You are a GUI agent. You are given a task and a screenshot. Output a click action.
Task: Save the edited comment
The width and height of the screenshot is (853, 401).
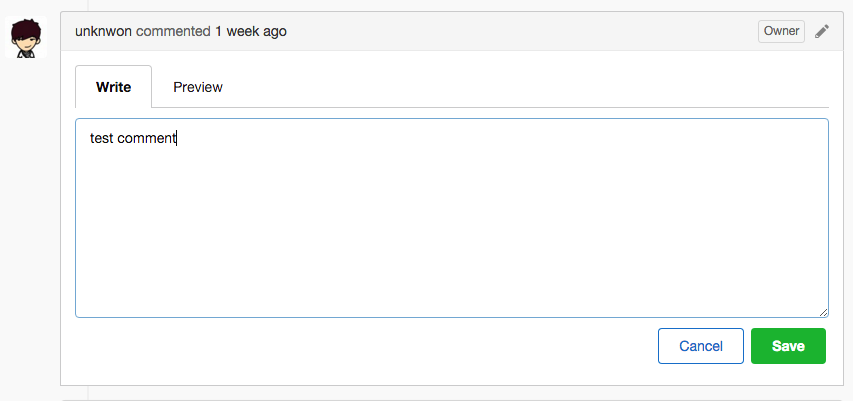(788, 346)
